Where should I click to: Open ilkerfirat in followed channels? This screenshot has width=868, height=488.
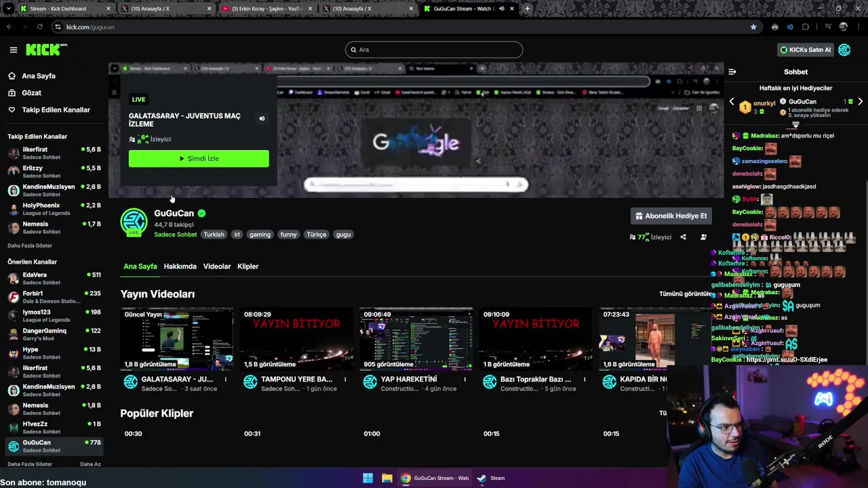(x=54, y=152)
